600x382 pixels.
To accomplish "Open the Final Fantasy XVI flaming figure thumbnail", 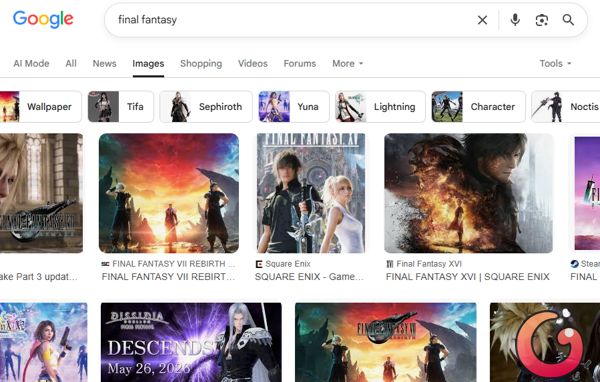I will [468, 193].
